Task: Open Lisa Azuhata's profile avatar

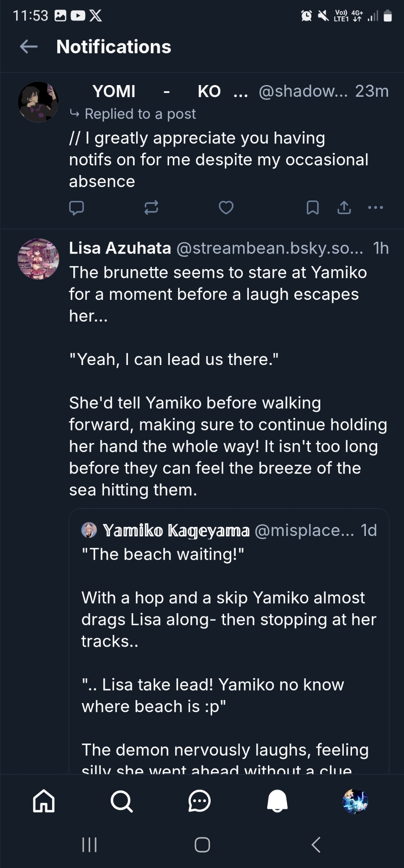Action: point(38,259)
